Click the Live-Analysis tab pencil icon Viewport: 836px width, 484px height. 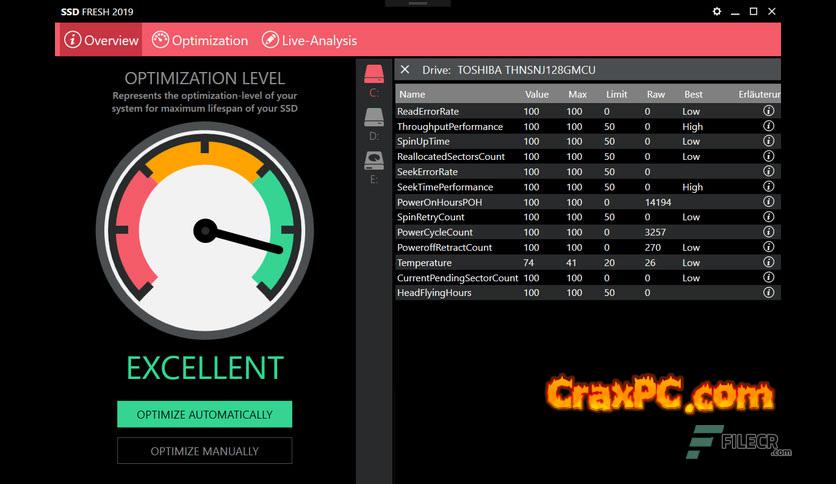click(270, 39)
